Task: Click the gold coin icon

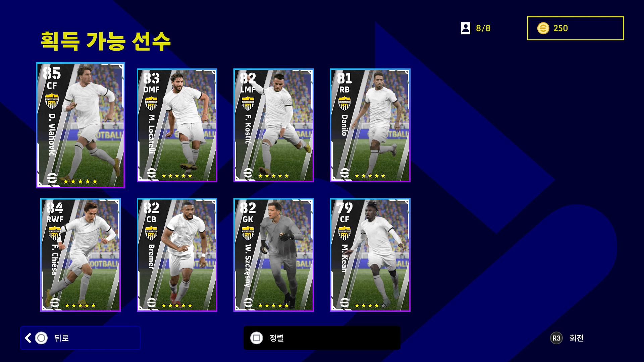Action: coord(543,28)
